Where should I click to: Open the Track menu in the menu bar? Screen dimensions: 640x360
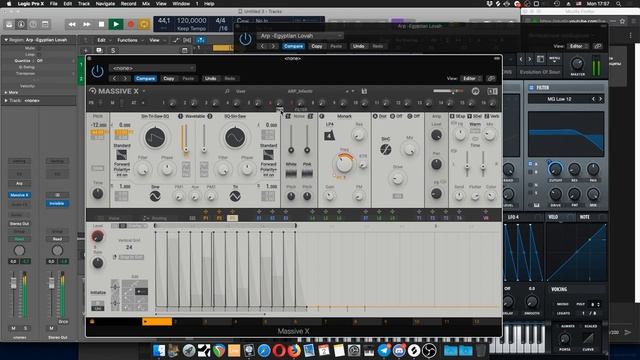(84, 4)
